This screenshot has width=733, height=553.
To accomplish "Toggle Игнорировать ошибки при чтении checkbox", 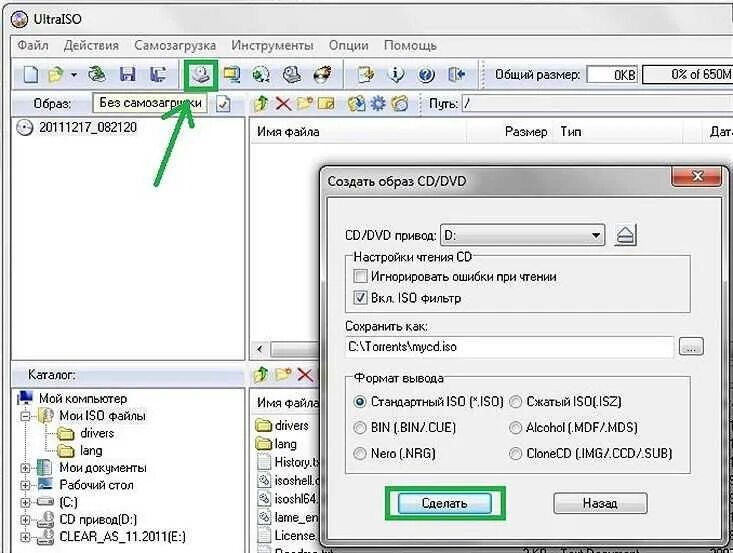I will click(360, 276).
